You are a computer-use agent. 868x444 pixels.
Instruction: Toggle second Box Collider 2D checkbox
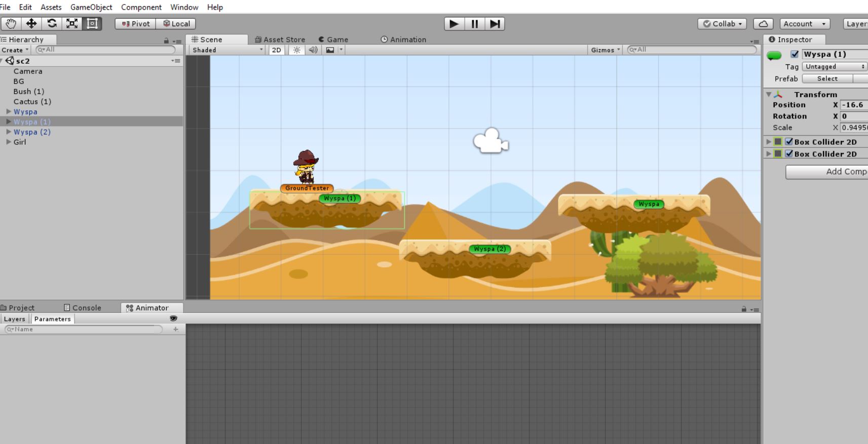789,154
